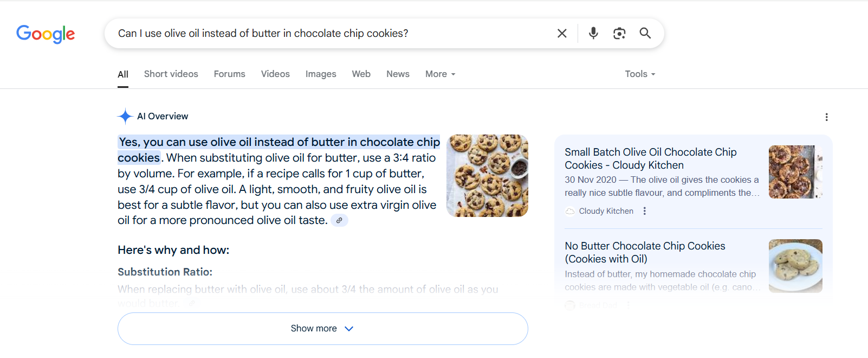This screenshot has height=358, width=868.
Task: Start a voice search with the microphone icon
Action: pyautogui.click(x=593, y=33)
